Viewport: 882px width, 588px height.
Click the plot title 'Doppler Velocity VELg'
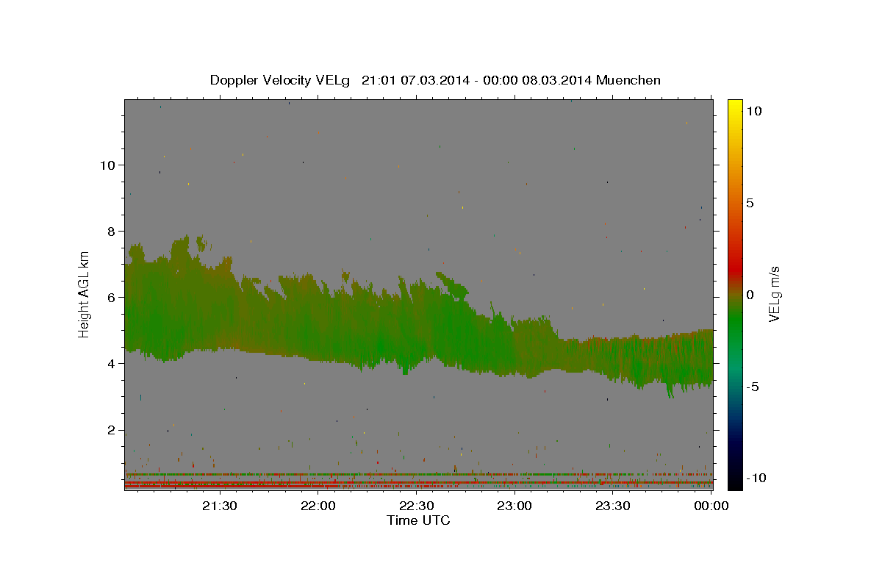tap(281, 80)
